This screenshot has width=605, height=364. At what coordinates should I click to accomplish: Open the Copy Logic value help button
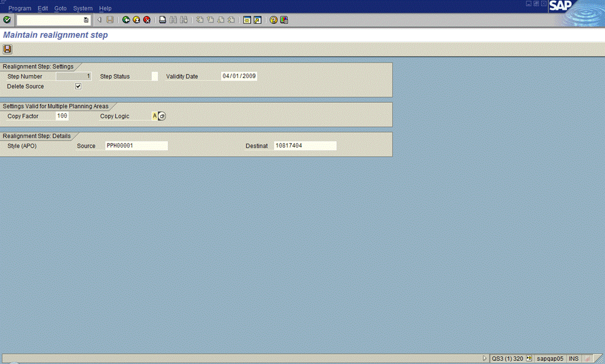click(162, 116)
